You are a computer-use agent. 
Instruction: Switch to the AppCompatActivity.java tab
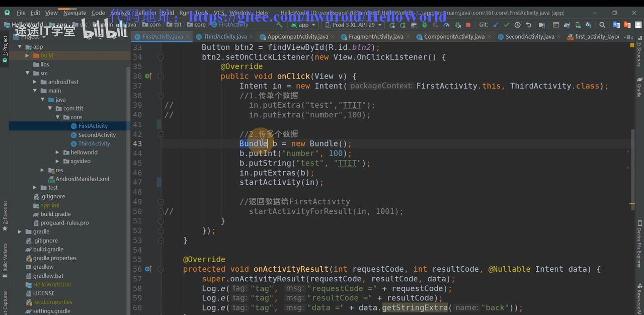(x=298, y=37)
